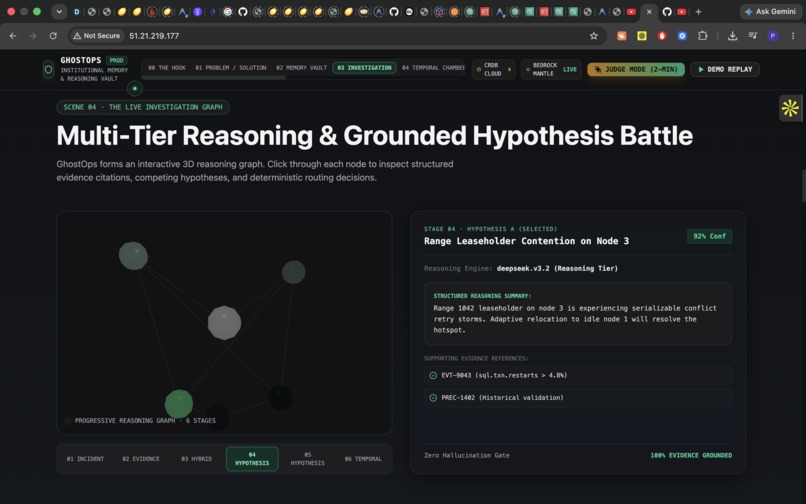The width and height of the screenshot is (806, 504).
Task: Click the Scene 04 Live Investigation Graph chip
Action: [x=143, y=107]
